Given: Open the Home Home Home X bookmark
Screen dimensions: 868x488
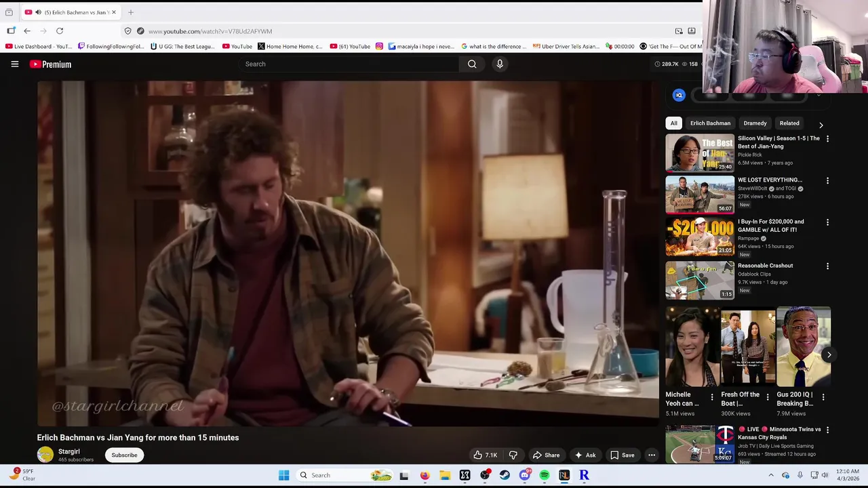Looking at the screenshot, I should click(290, 47).
